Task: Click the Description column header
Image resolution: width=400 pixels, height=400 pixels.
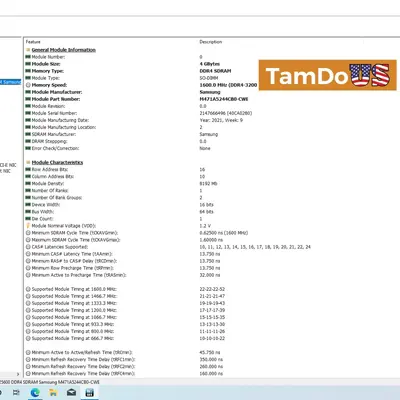Action: 211,42
